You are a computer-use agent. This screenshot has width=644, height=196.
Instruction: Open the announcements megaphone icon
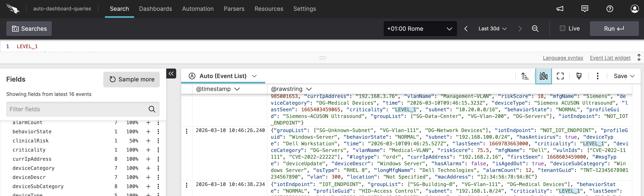(x=560, y=9)
